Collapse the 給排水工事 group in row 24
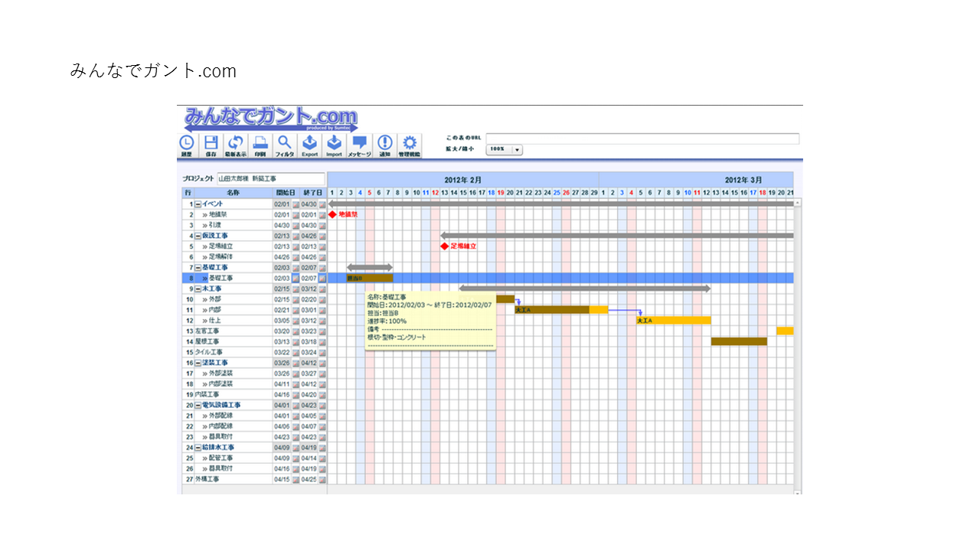The height and width of the screenshot is (551, 980). pyautogui.click(x=198, y=448)
